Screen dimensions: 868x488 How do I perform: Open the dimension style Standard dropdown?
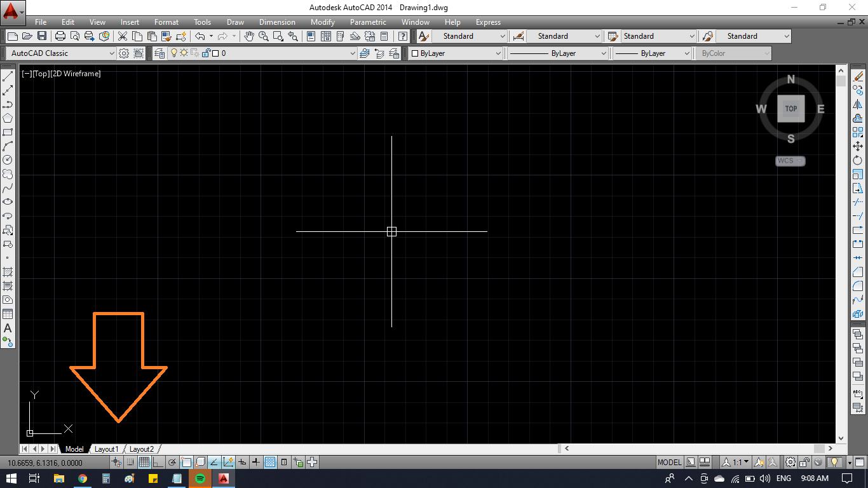click(x=564, y=36)
